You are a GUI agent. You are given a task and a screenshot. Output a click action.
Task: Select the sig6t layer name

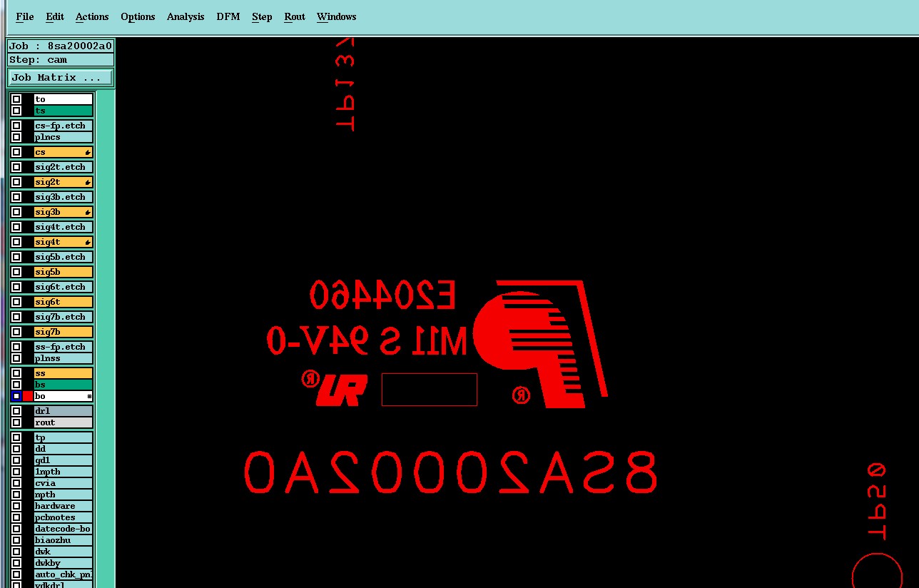64,302
